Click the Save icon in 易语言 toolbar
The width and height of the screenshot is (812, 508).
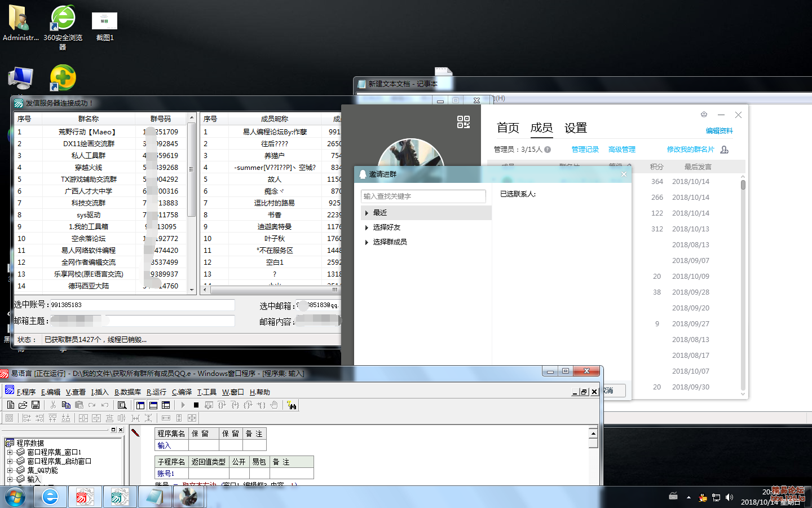point(36,405)
